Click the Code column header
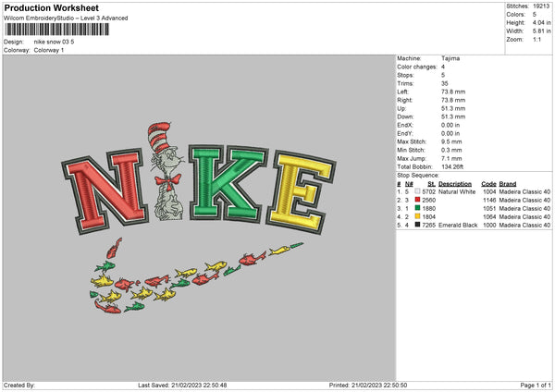 488,184
